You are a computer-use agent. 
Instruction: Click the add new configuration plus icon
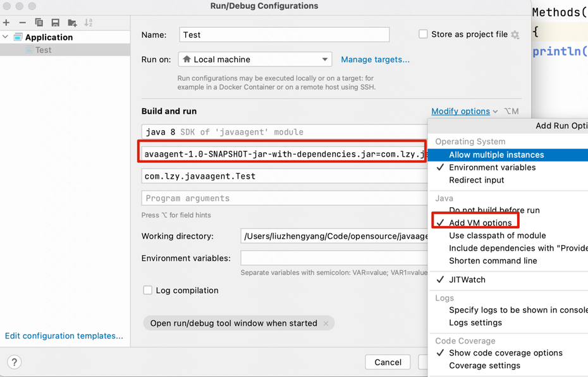(6, 23)
